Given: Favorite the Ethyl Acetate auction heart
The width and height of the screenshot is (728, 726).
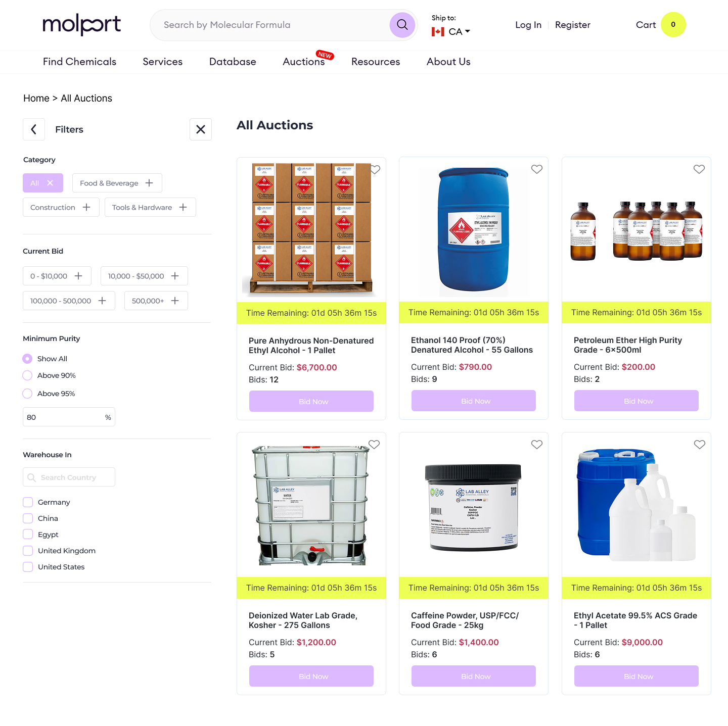Looking at the screenshot, I should (700, 445).
